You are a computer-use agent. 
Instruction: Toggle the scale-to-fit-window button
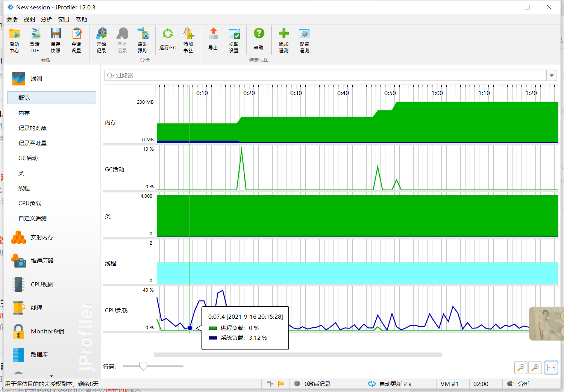coord(551,367)
